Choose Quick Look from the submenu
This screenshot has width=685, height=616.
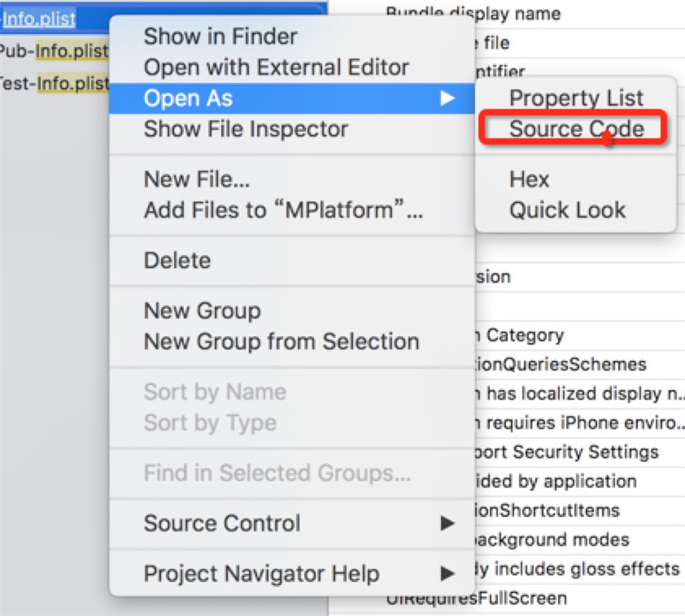[x=567, y=210]
